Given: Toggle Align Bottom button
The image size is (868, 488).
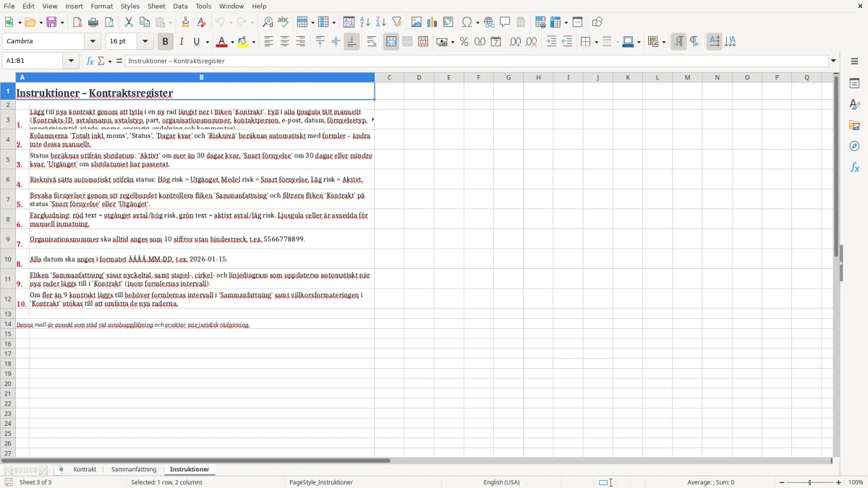Looking at the screenshot, I should coord(352,42).
